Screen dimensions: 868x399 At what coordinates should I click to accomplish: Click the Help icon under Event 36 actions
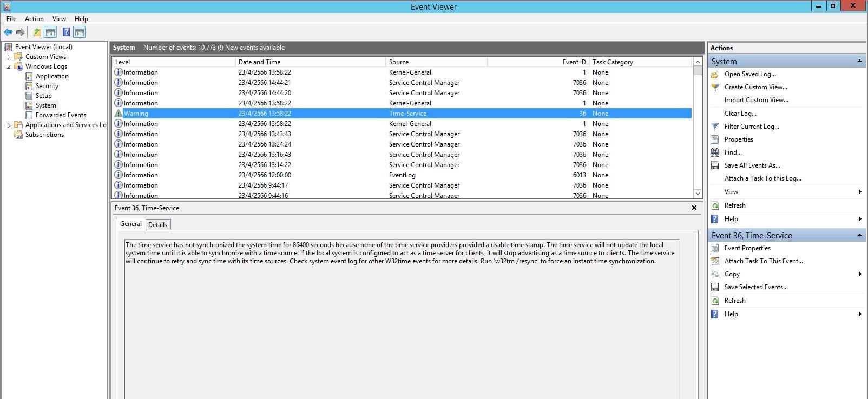(715, 314)
